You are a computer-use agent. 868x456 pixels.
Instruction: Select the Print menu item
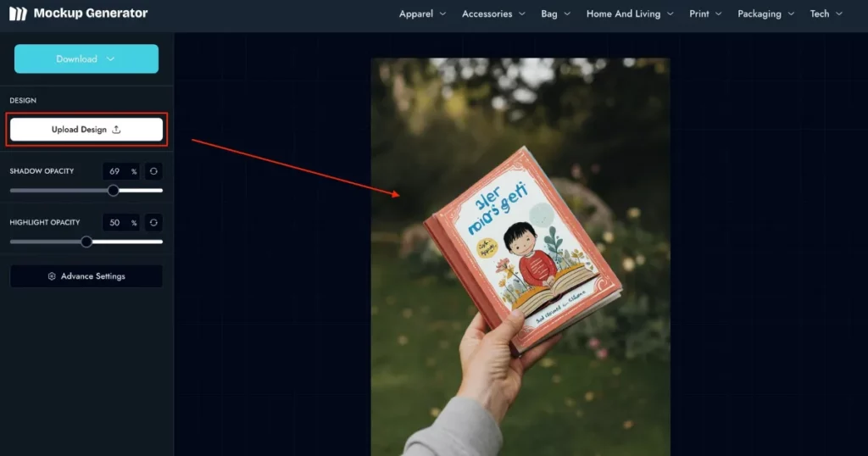click(x=705, y=14)
